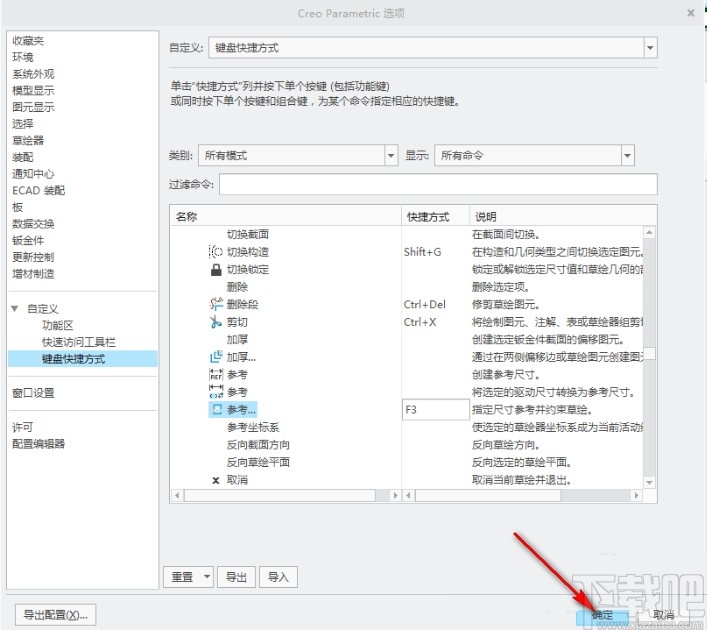Close the Creo Parametric 选项 dialog

point(690,13)
